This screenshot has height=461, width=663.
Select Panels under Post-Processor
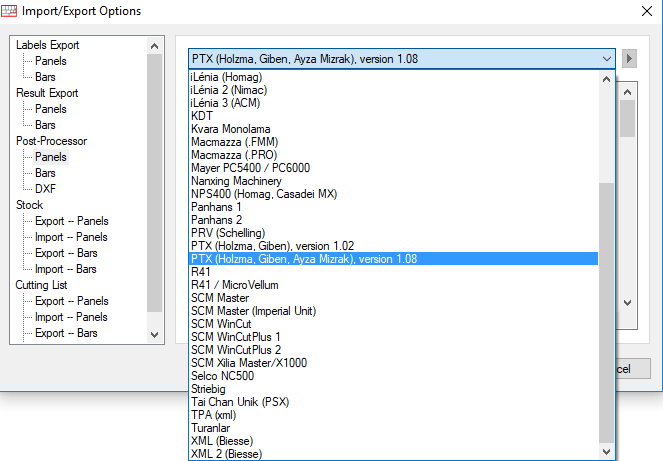point(51,157)
